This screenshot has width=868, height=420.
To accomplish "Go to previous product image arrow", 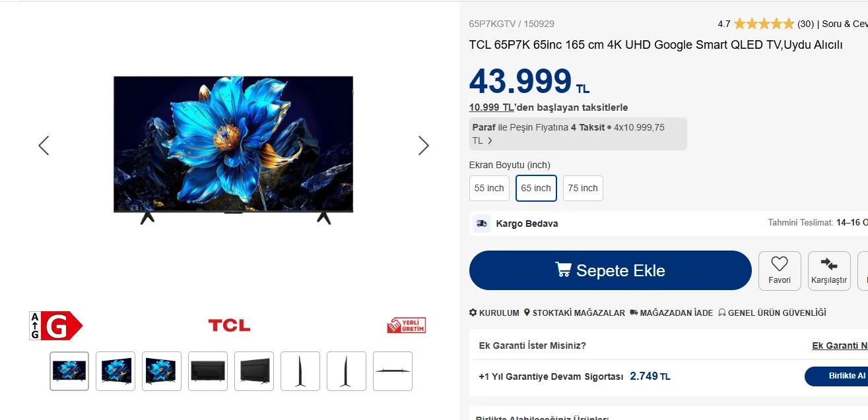I will click(44, 145).
